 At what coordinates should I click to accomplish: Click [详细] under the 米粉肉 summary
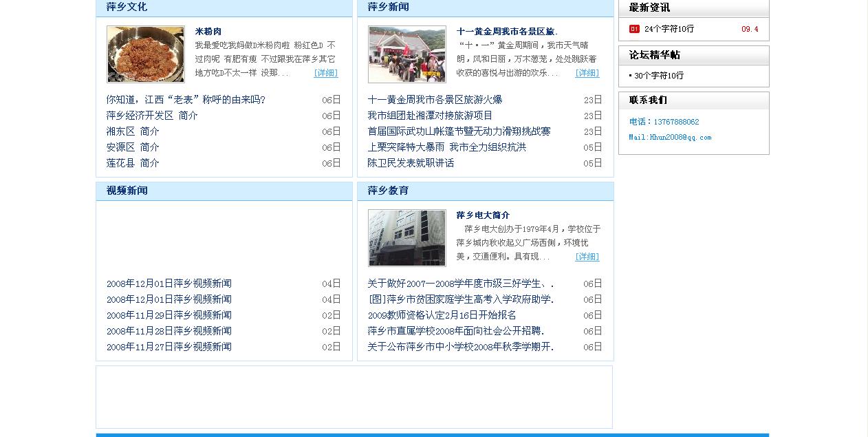pyautogui.click(x=326, y=73)
